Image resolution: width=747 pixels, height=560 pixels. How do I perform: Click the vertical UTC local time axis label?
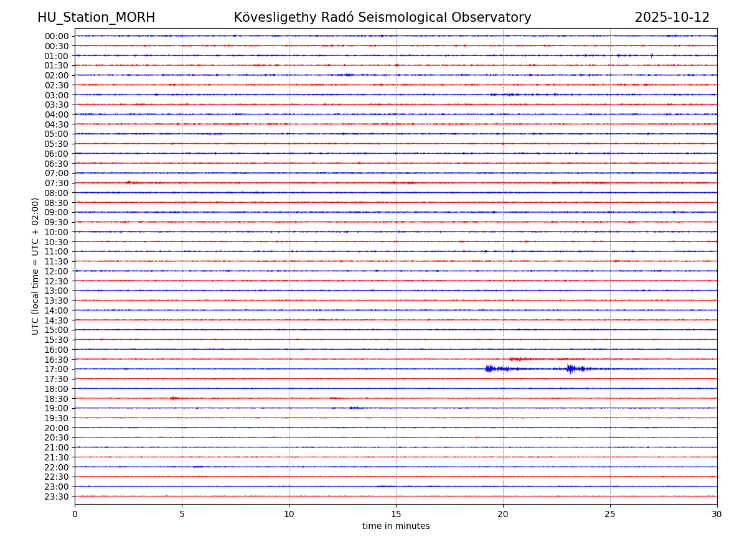pos(35,266)
